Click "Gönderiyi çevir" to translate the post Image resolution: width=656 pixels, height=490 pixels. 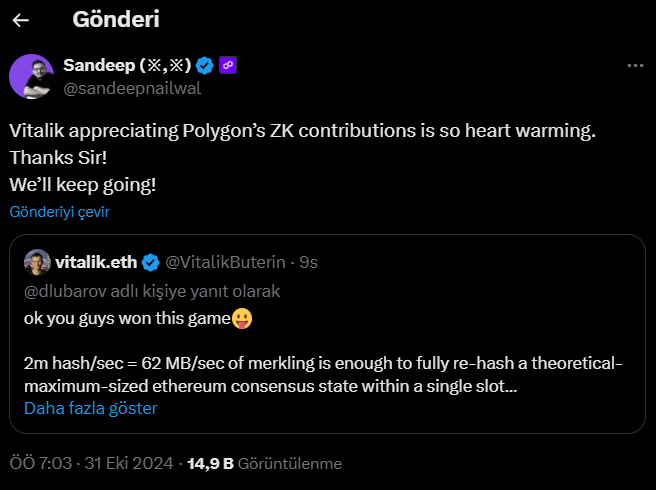tap(59, 212)
